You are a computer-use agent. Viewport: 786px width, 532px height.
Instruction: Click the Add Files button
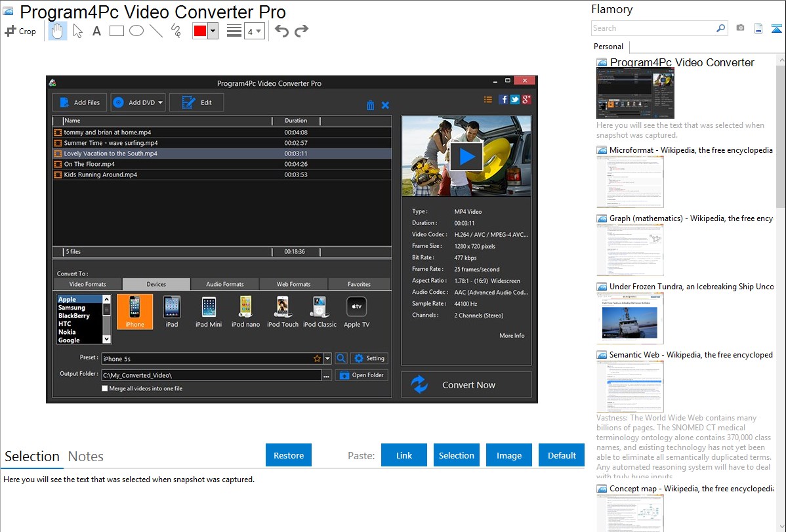(79, 103)
